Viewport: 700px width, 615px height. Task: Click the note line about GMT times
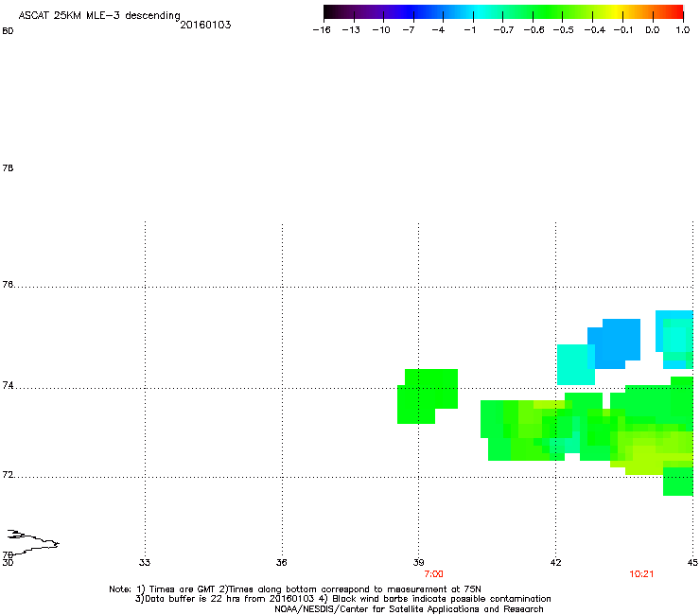pyautogui.click(x=294, y=589)
